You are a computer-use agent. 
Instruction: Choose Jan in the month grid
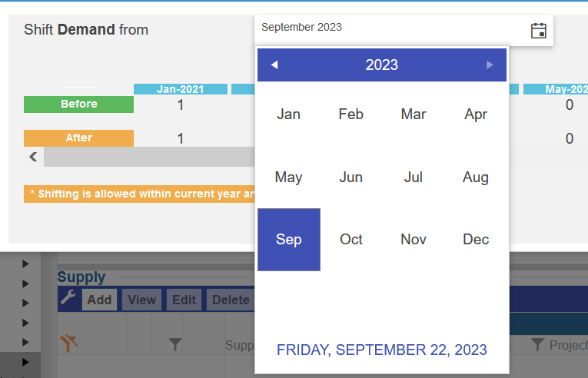click(x=288, y=114)
